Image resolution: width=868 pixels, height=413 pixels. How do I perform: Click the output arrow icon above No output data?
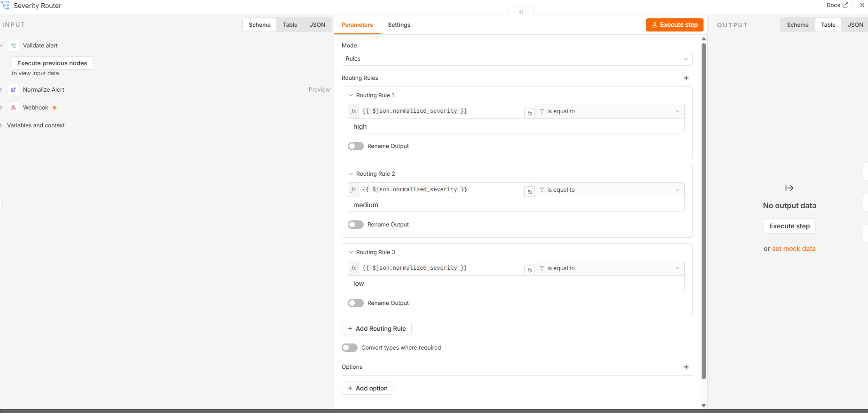(x=790, y=188)
